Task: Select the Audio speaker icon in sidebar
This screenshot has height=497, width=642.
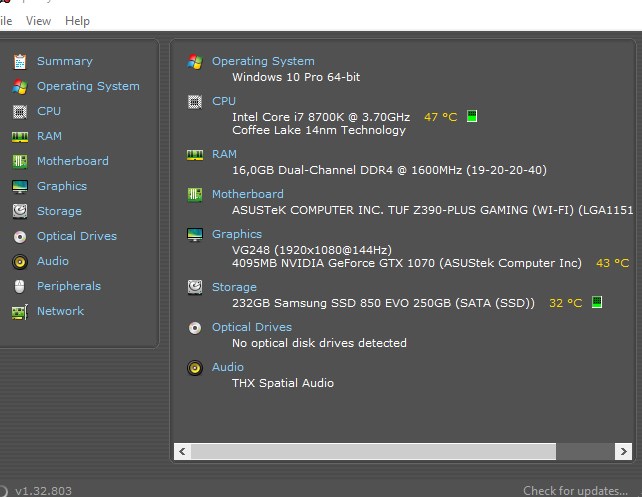Action: [19, 261]
